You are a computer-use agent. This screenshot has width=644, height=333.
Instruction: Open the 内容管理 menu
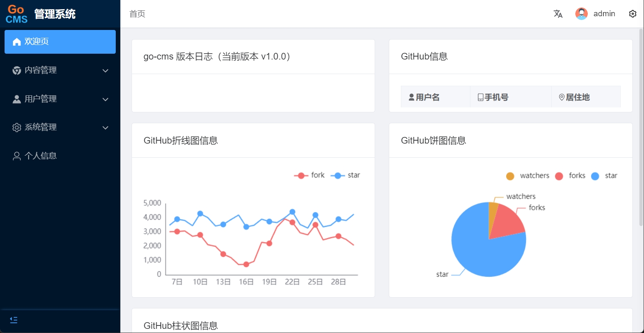tap(60, 70)
